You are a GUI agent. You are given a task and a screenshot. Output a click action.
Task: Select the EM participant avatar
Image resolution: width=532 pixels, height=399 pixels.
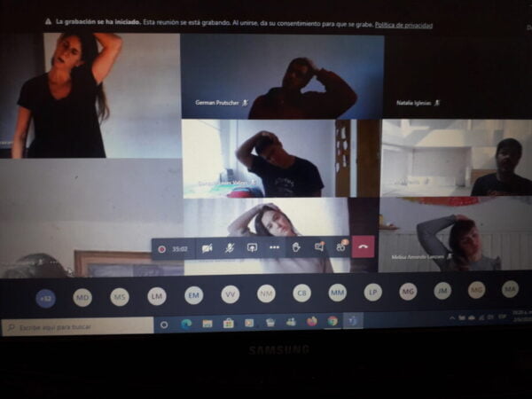193,295
